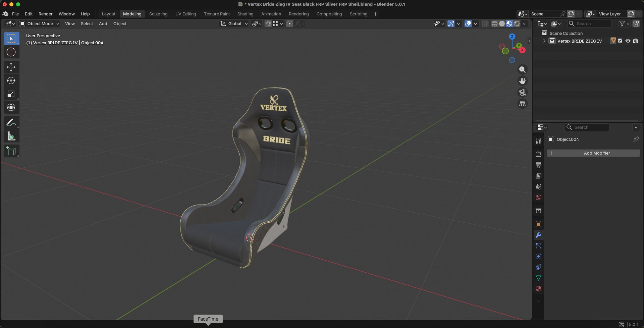Open the pivot point dropdown
This screenshot has width=644, height=328.
click(257, 23)
